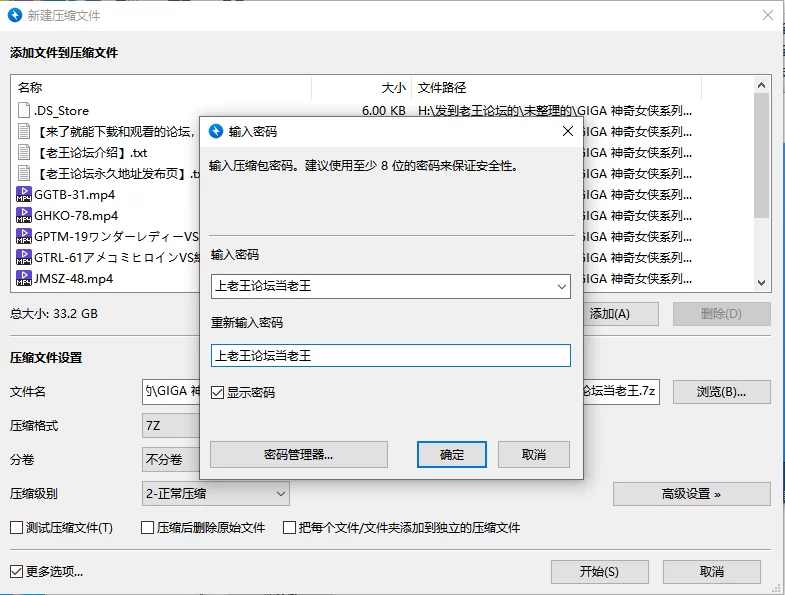
Task: Open the 输入密码 field dropdown arrow
Action: pyautogui.click(x=561, y=286)
